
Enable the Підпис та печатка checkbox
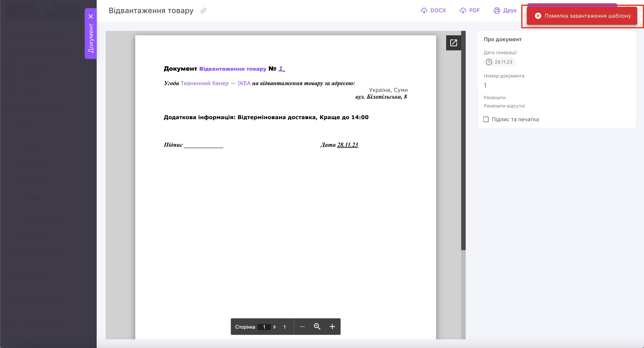pos(486,120)
